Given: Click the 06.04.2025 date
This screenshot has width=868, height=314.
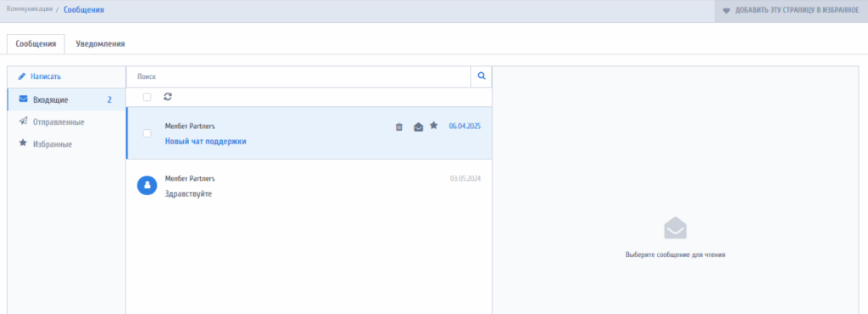Looking at the screenshot, I should pos(465,126).
